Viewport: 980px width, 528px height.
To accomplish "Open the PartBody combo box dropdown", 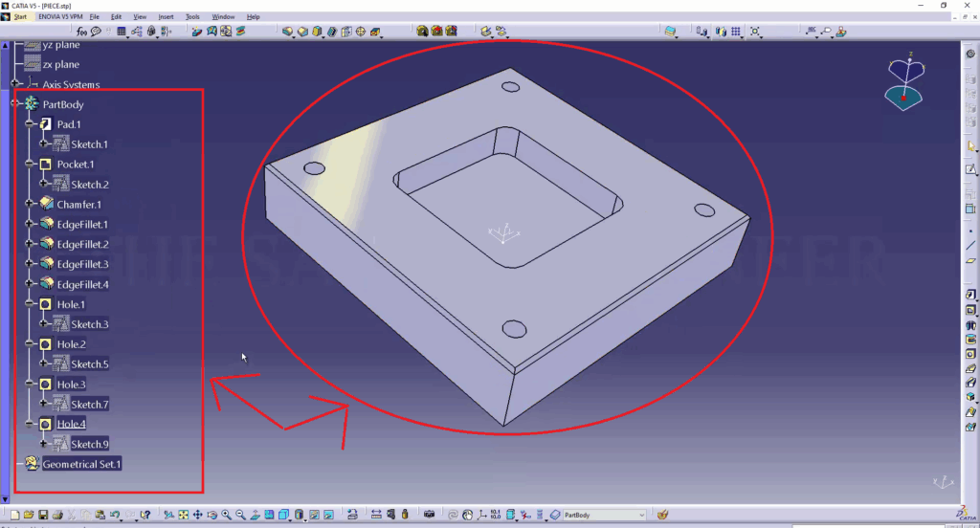I will coord(641,515).
